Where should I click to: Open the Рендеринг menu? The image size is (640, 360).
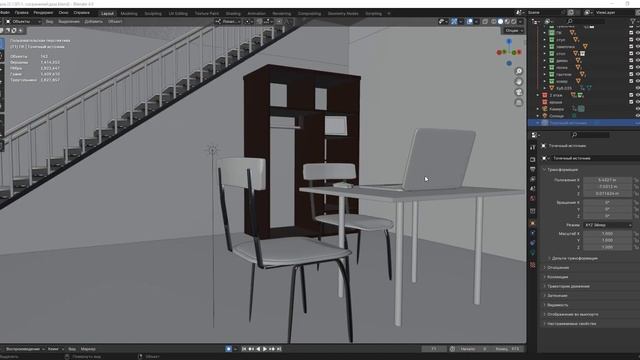(43, 13)
